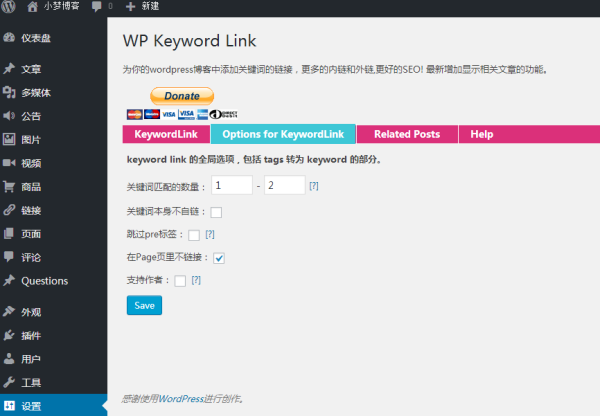Screen dimensions: 600x416
Task: Click the chain link icon next to 链接
Action: click(x=9, y=210)
